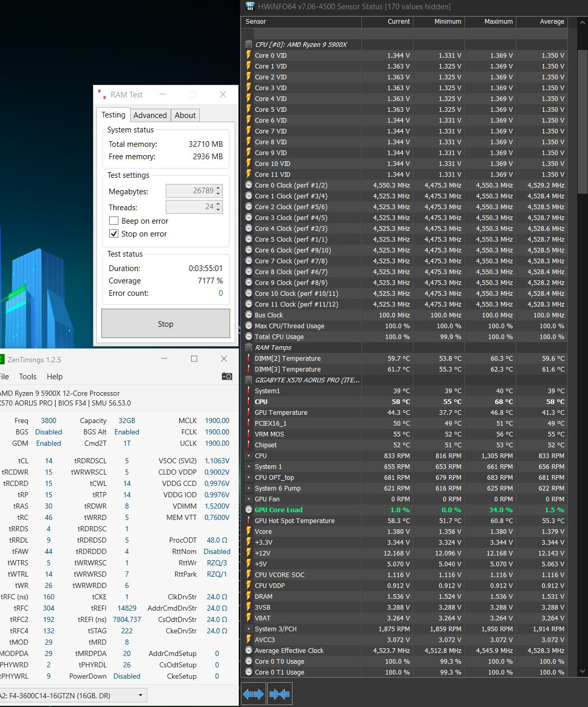Click the fan icon of System 6 Pump
The width and height of the screenshot is (588, 707).
point(249,488)
